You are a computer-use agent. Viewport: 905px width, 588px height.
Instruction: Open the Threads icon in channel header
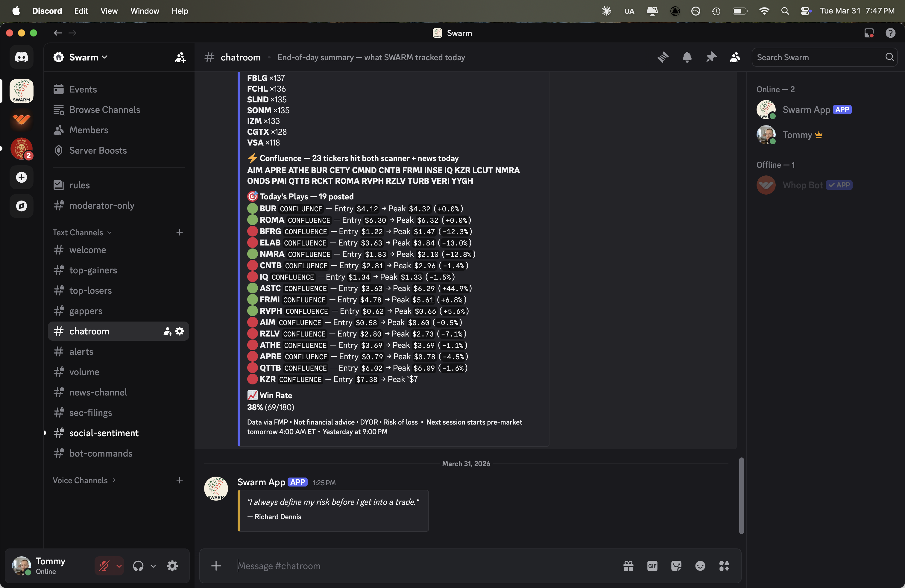coord(663,57)
